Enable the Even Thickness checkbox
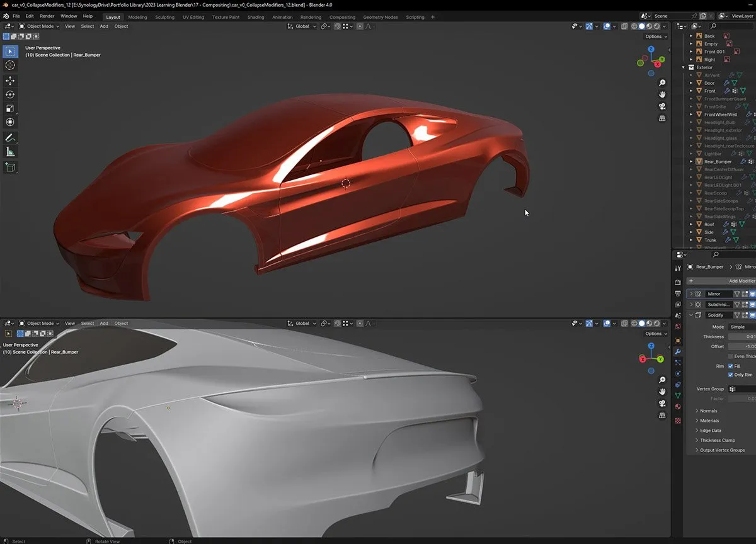756x544 pixels. coord(730,356)
